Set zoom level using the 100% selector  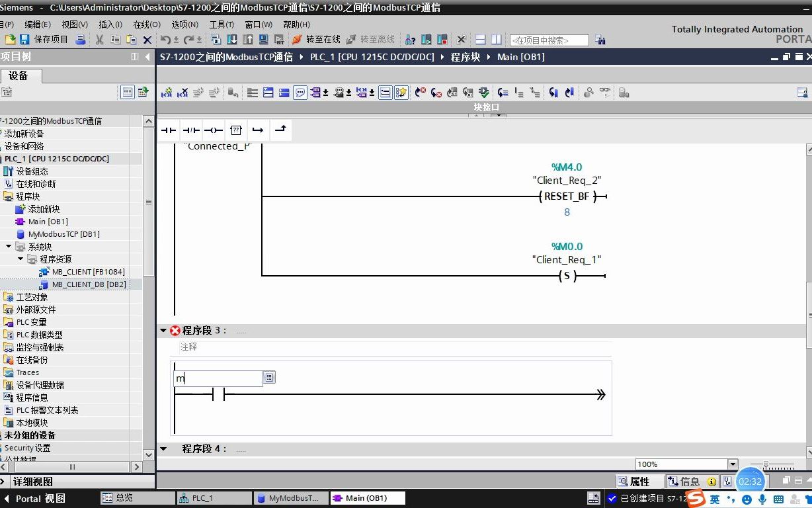coord(684,464)
